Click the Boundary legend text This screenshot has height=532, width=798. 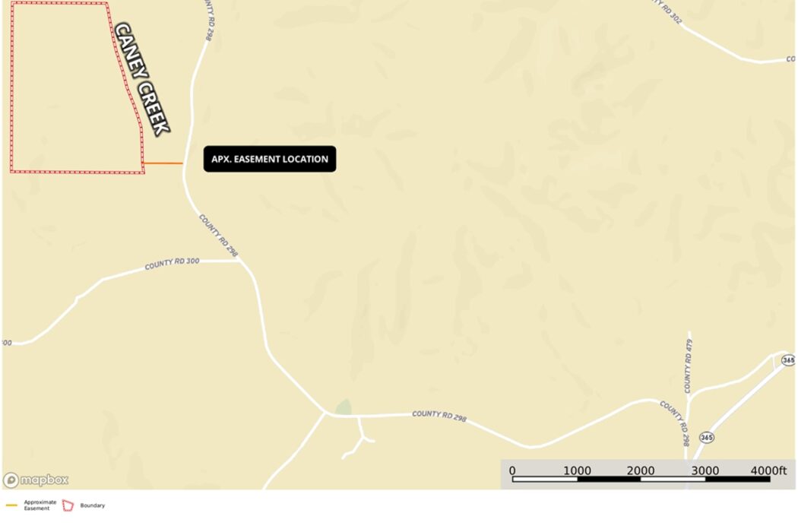93,505
